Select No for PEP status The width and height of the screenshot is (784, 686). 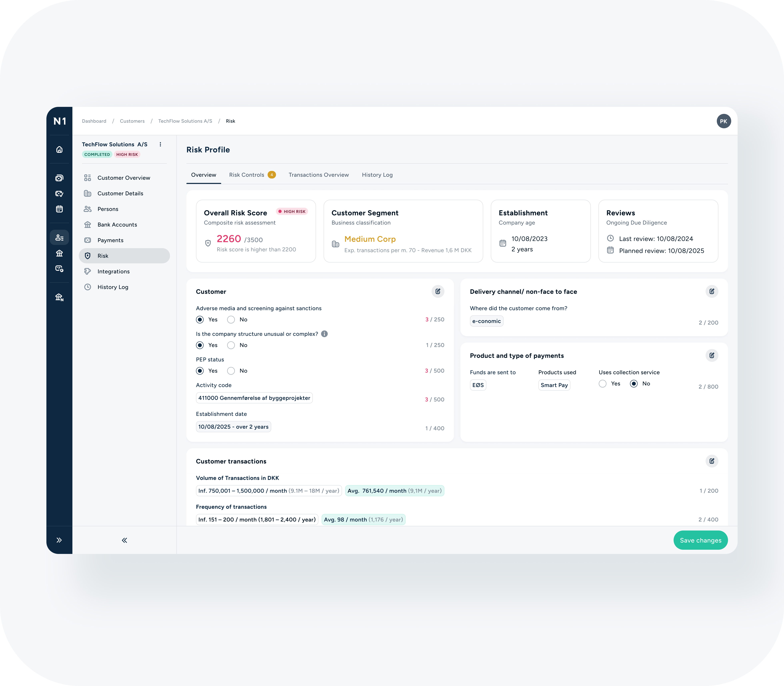click(231, 371)
